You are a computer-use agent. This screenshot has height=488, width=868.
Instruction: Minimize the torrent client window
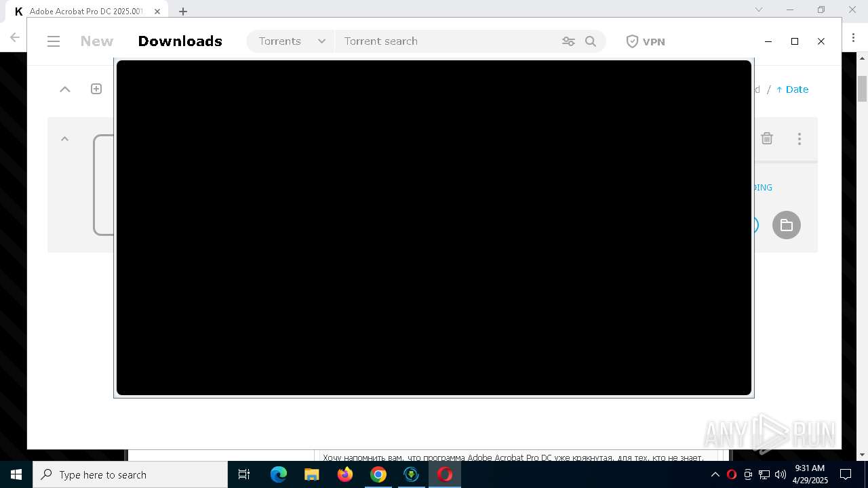tap(768, 41)
